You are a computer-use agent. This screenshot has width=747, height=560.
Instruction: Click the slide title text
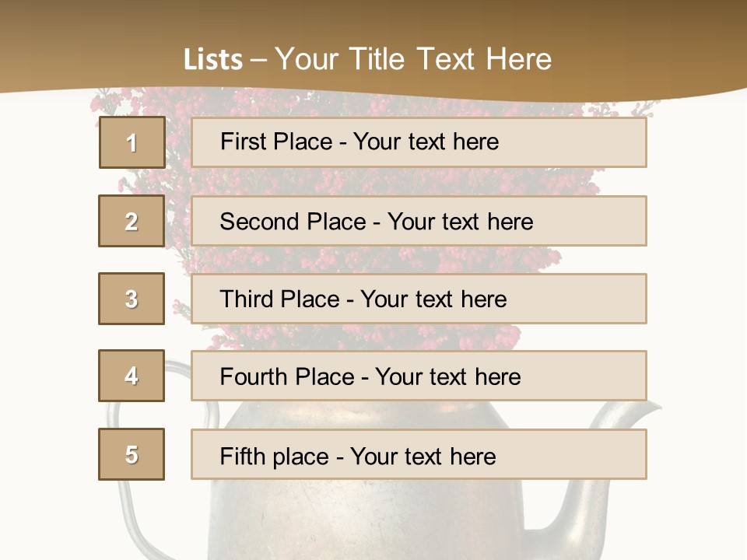point(368,59)
